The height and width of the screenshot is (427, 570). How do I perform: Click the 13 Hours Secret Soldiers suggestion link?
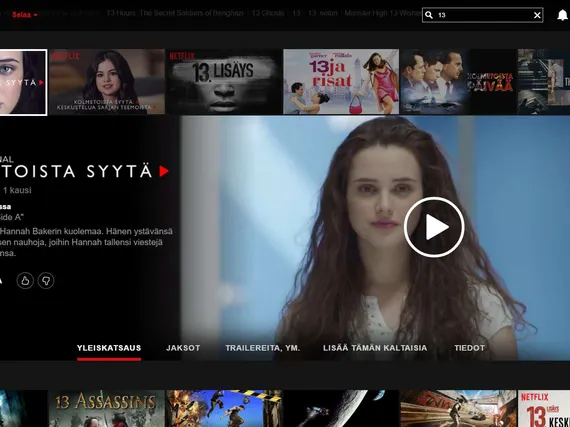coord(175,13)
